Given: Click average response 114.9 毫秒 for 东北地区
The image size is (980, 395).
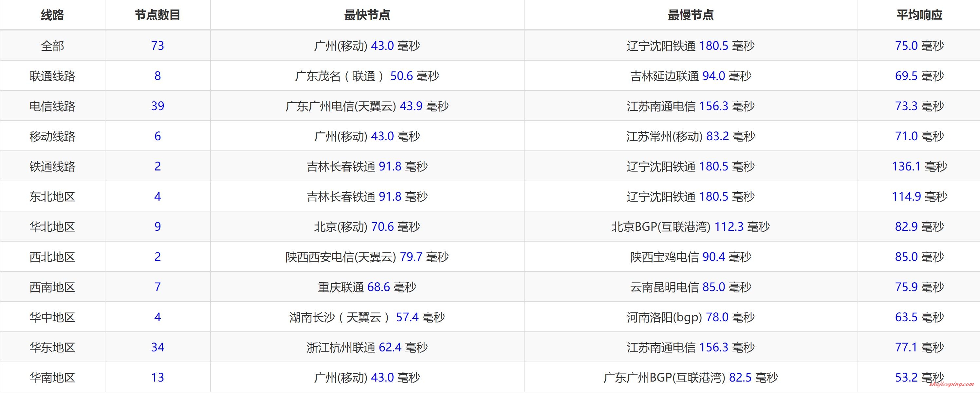Looking at the screenshot, I should 919,197.
